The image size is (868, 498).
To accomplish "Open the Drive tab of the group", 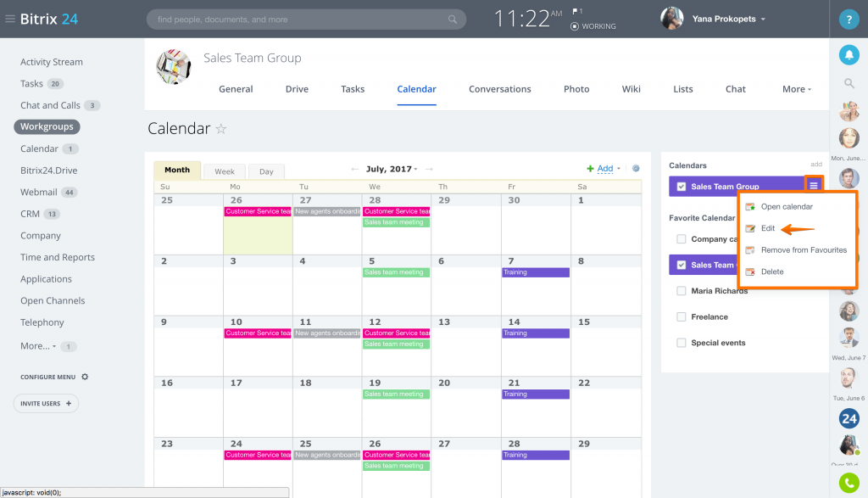I will (297, 89).
